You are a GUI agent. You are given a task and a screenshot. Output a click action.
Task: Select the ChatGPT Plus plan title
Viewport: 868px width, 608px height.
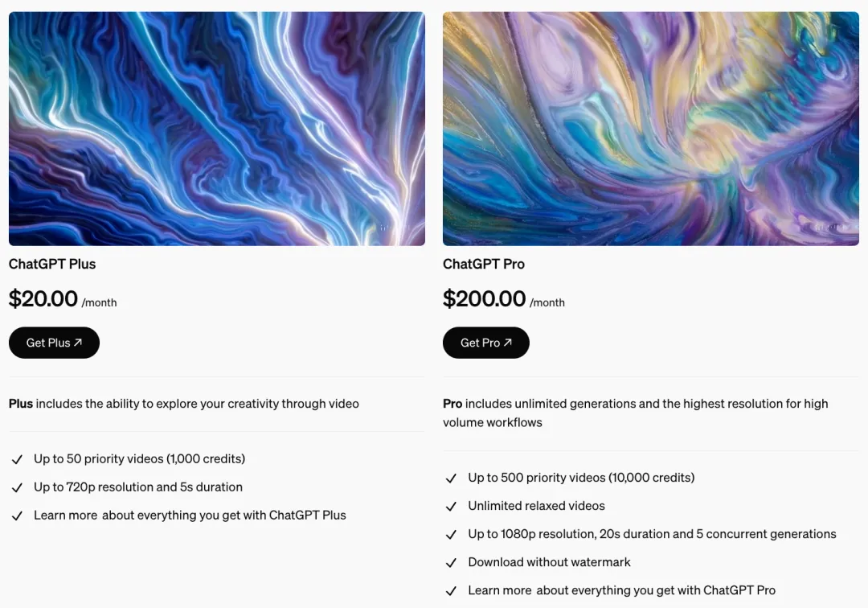coord(52,264)
